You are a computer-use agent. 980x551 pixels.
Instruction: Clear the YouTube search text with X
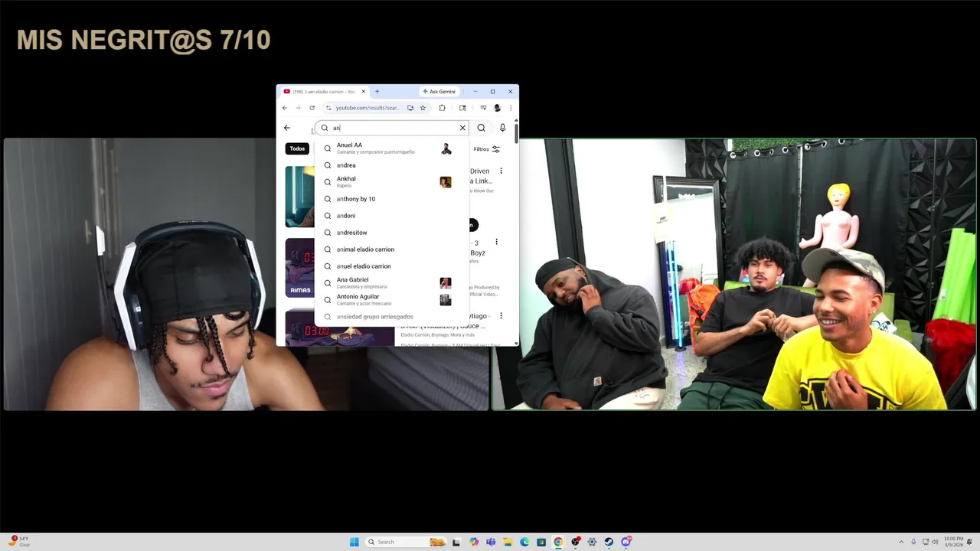(x=462, y=128)
